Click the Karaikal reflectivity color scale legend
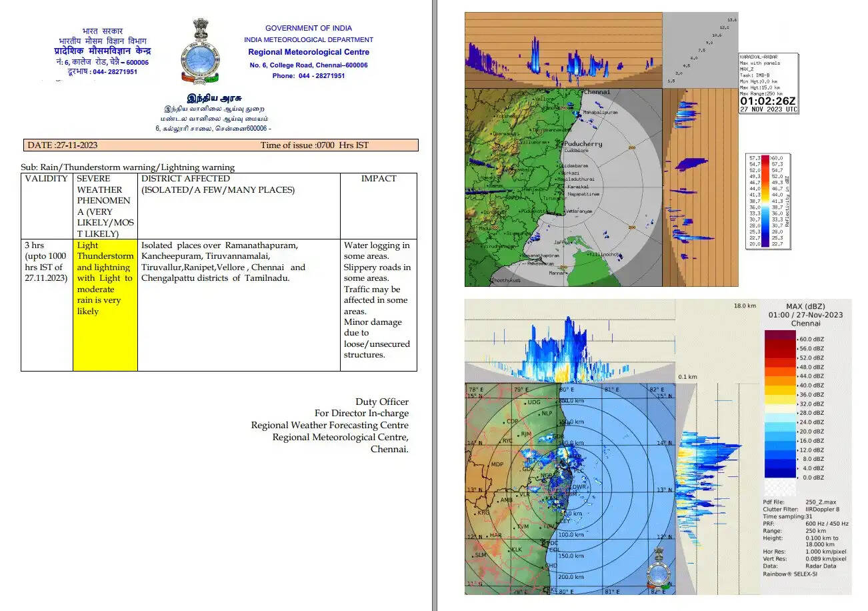The height and width of the screenshot is (611, 868). point(767,201)
